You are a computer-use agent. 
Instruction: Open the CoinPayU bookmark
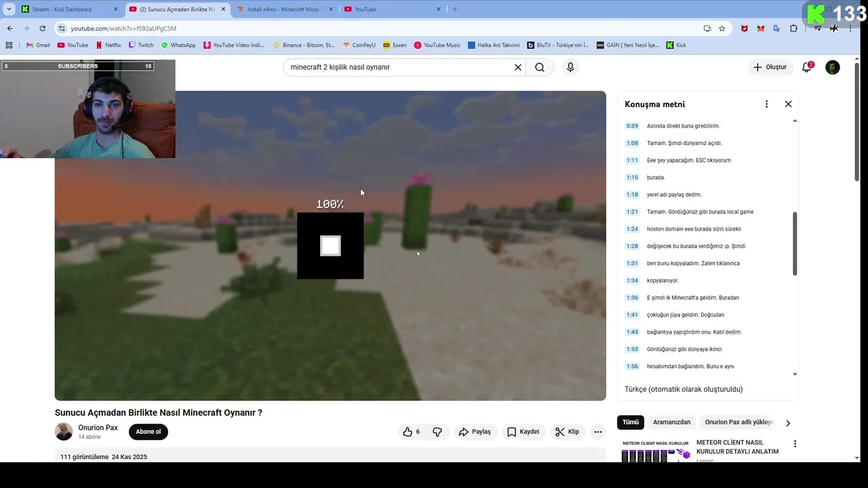[359, 45]
